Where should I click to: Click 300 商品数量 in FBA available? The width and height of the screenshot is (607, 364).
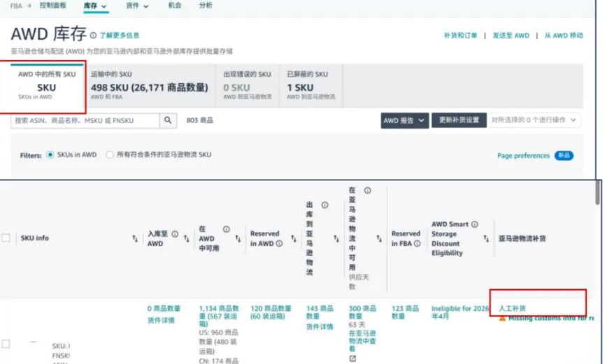coord(362,312)
